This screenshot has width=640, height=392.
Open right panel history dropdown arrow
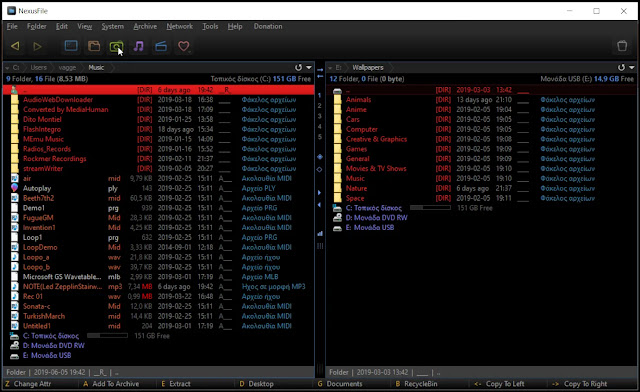(x=632, y=67)
